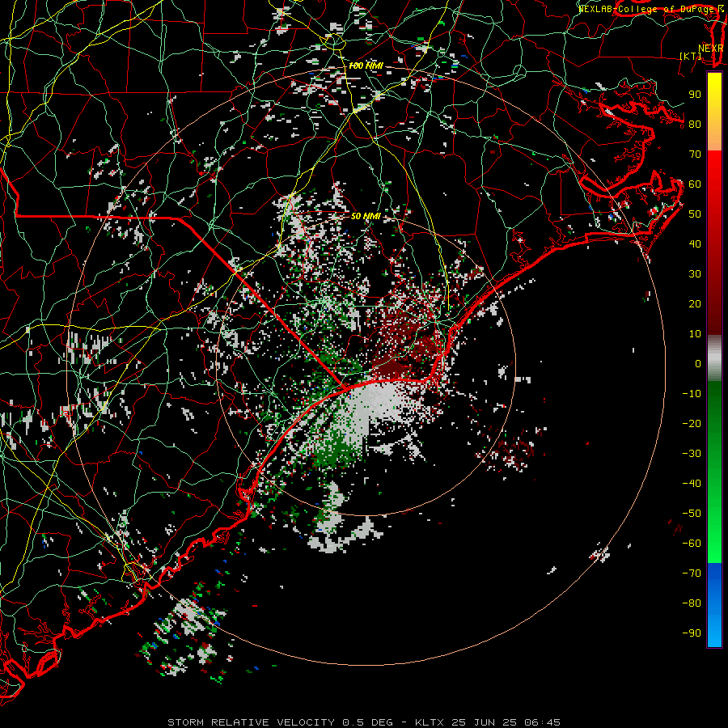728x728 pixels.
Task: Select the -60 value on the velocity scale
Action: click(x=692, y=544)
